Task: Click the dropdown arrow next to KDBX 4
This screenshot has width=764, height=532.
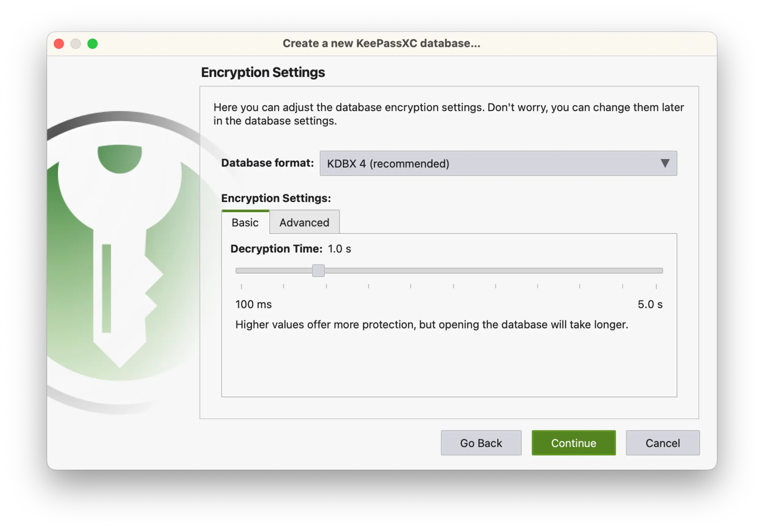Action: [x=664, y=163]
